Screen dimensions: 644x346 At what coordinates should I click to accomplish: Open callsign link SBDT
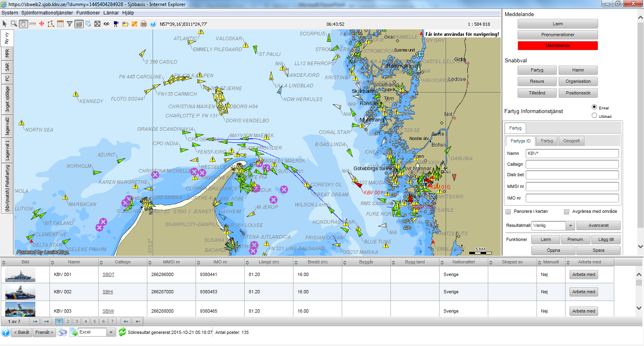108,274
